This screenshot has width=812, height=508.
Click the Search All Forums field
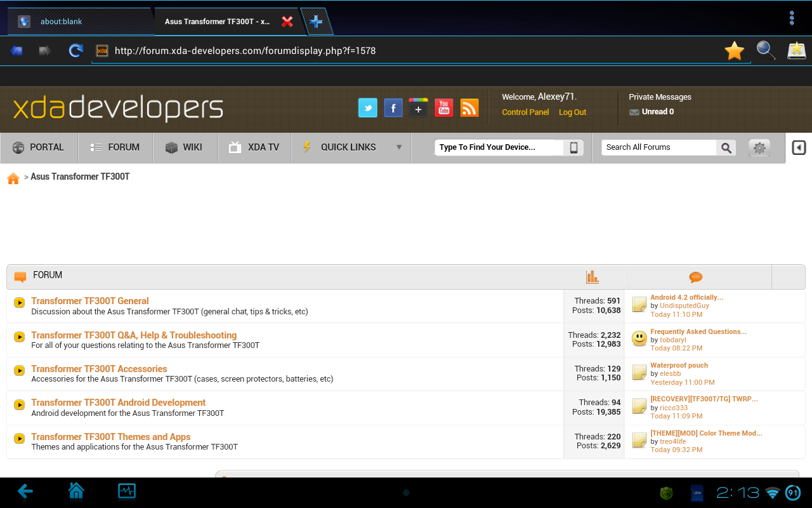[658, 147]
